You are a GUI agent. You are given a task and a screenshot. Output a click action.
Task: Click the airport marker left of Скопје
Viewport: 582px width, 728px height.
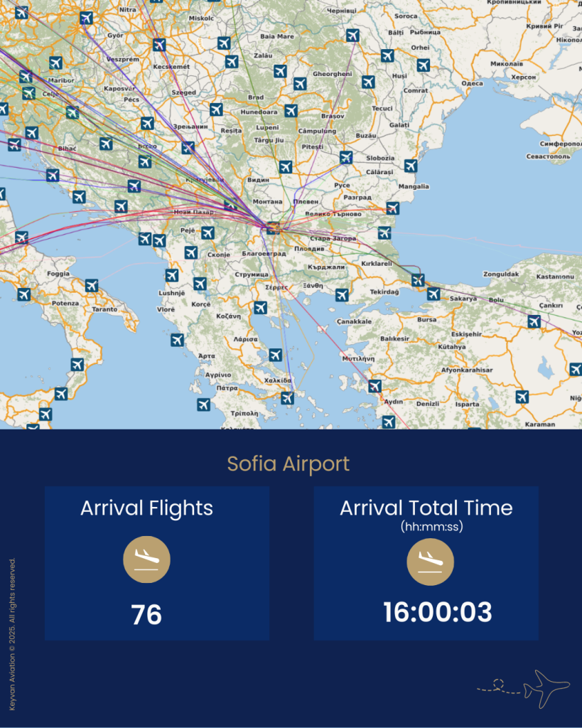click(x=190, y=252)
